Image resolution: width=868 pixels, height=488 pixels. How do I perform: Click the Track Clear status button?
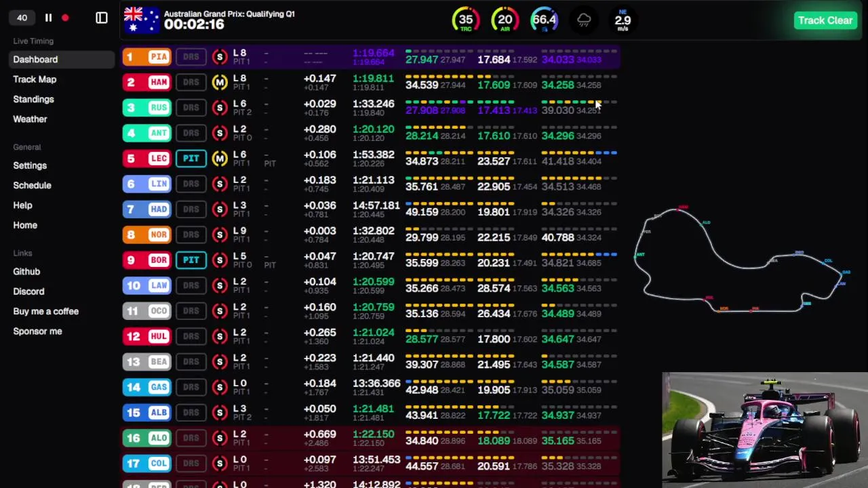point(825,20)
